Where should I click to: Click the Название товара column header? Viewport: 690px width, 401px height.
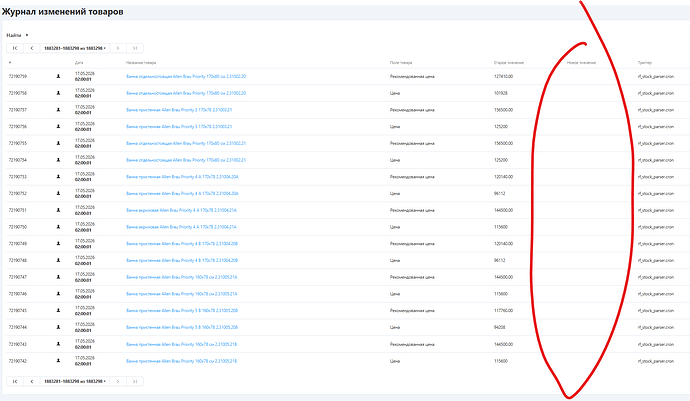(141, 63)
